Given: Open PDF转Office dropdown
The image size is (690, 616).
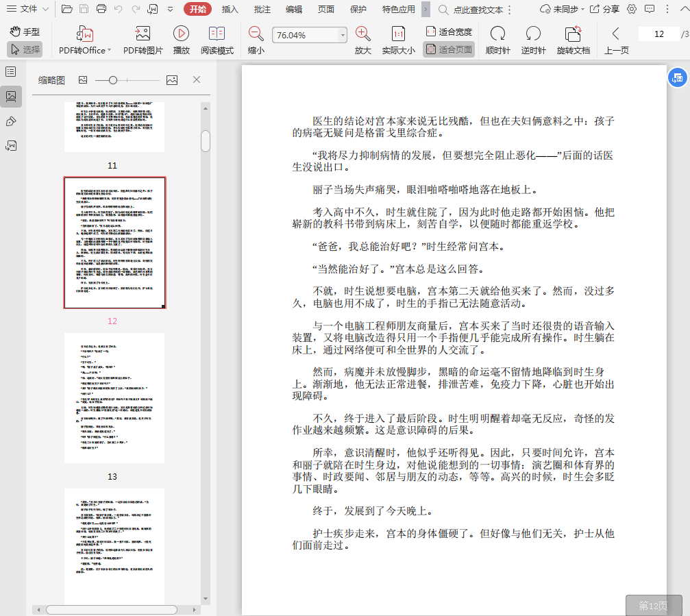Looking at the screenshot, I should pos(85,40).
